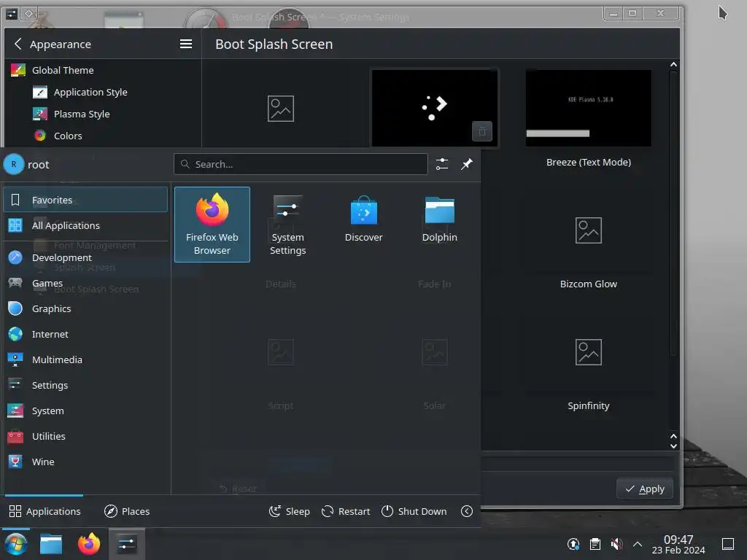Switch to Places tab
747x560 pixels.
coord(127,511)
